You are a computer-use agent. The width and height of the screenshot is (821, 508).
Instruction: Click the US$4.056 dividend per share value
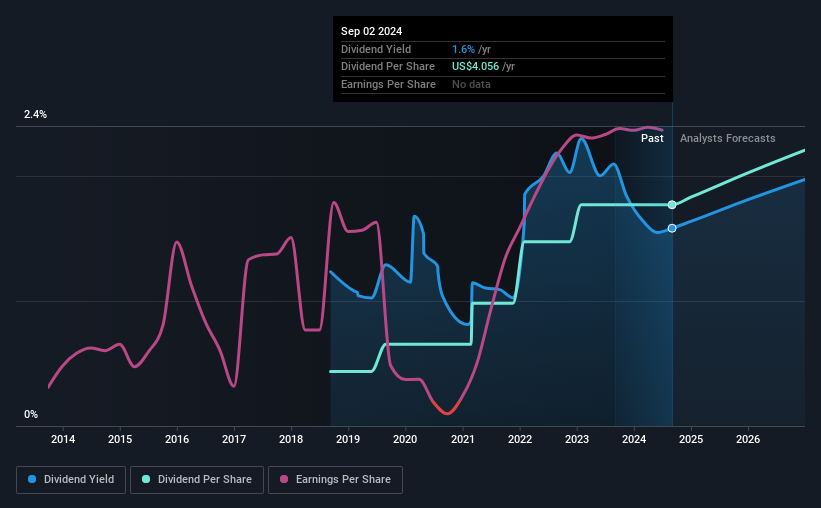click(x=475, y=67)
